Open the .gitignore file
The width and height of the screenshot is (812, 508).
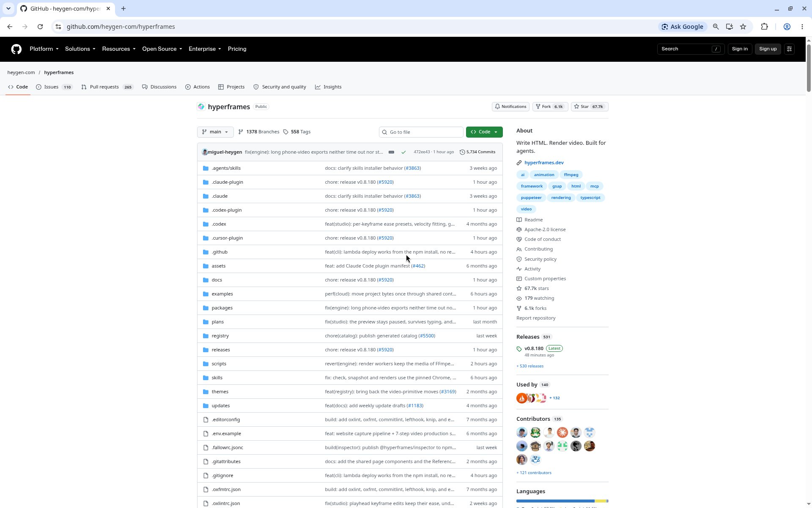[222, 475]
